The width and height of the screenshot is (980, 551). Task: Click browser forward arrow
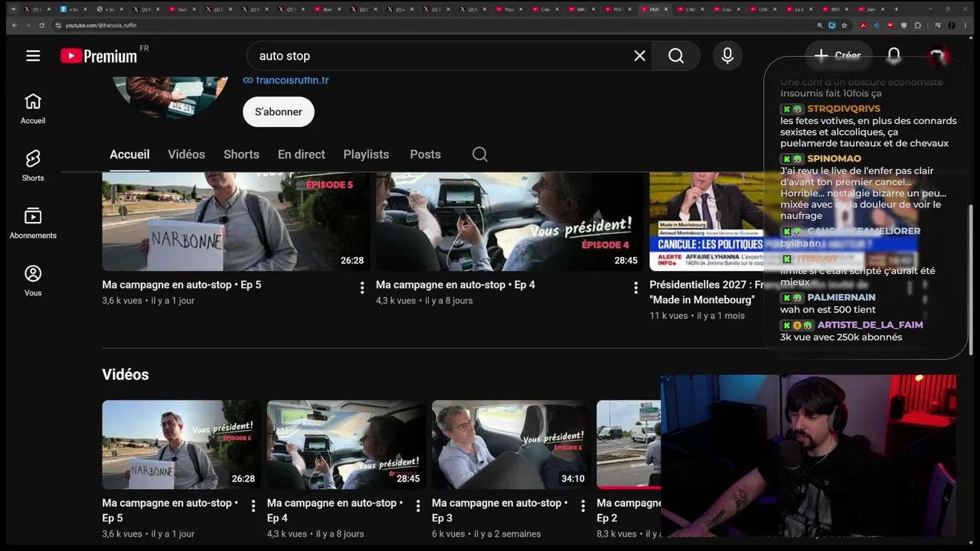[x=27, y=25]
